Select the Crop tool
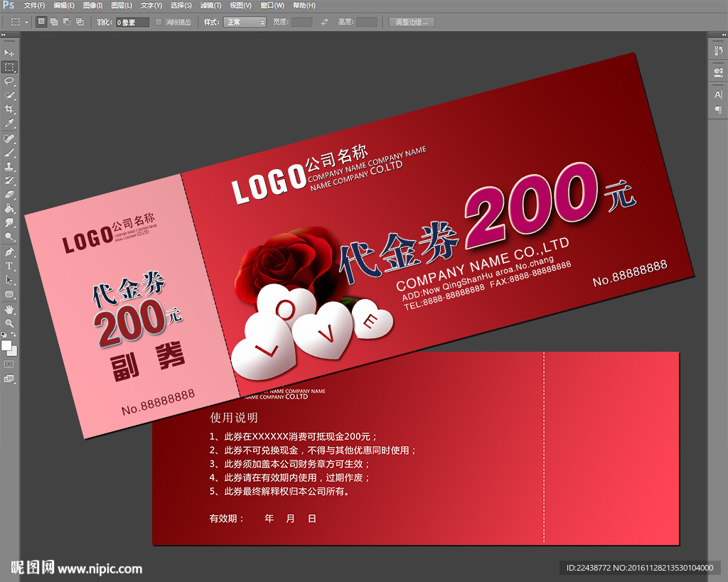 click(9, 109)
